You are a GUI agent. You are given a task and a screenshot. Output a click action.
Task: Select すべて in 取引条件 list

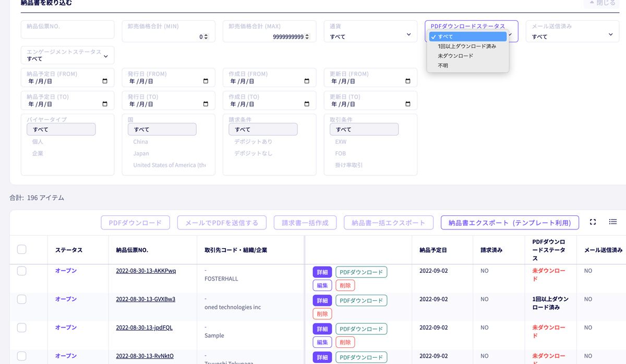(364, 129)
